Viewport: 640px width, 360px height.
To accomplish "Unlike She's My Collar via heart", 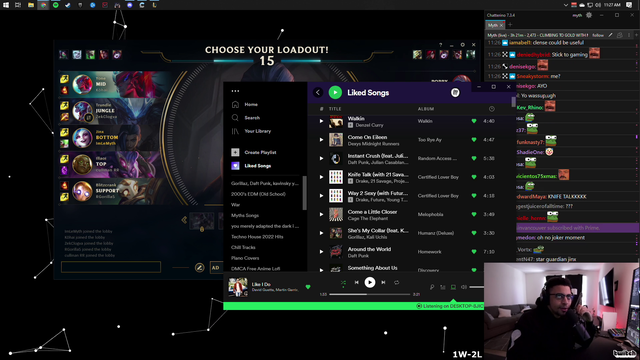I will pyautogui.click(x=474, y=233).
